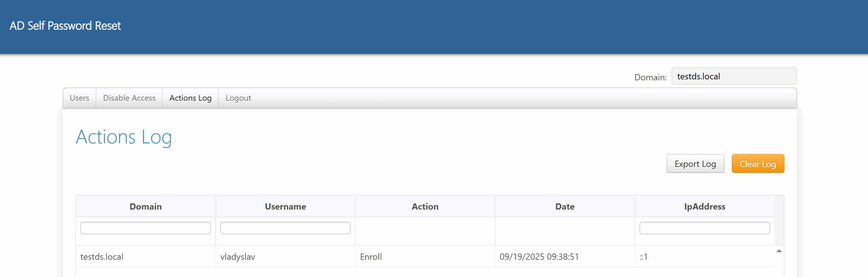This screenshot has width=868, height=277.
Task: Focus the IpAddress column filter field
Action: coord(705,228)
